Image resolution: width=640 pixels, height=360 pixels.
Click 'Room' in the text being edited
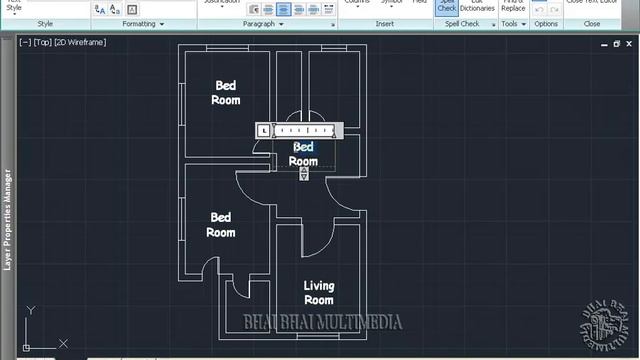click(x=303, y=162)
